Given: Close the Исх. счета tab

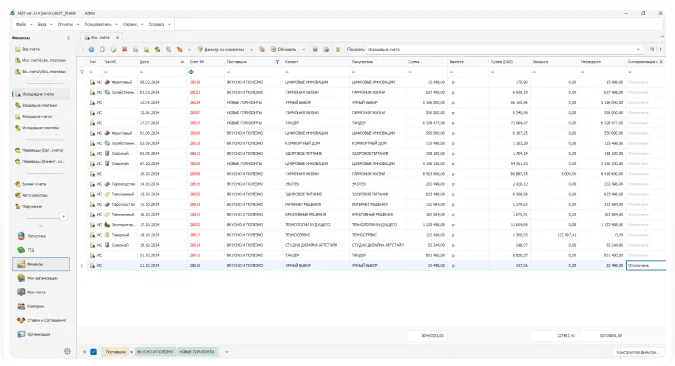Looking at the screenshot, I should click(117, 38).
